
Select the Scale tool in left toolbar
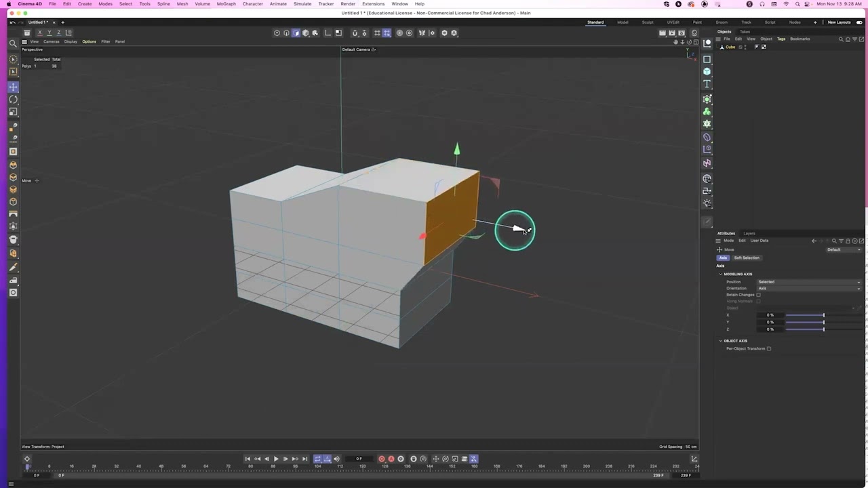tap(13, 113)
